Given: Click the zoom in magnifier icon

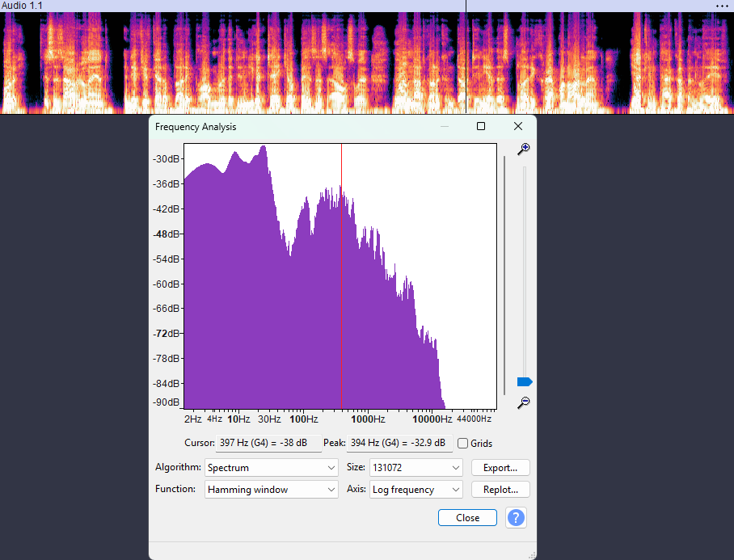Looking at the screenshot, I should tap(524, 149).
